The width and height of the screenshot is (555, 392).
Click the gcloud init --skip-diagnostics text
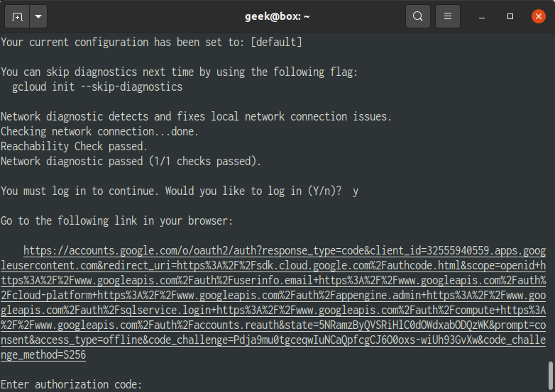coord(97,87)
